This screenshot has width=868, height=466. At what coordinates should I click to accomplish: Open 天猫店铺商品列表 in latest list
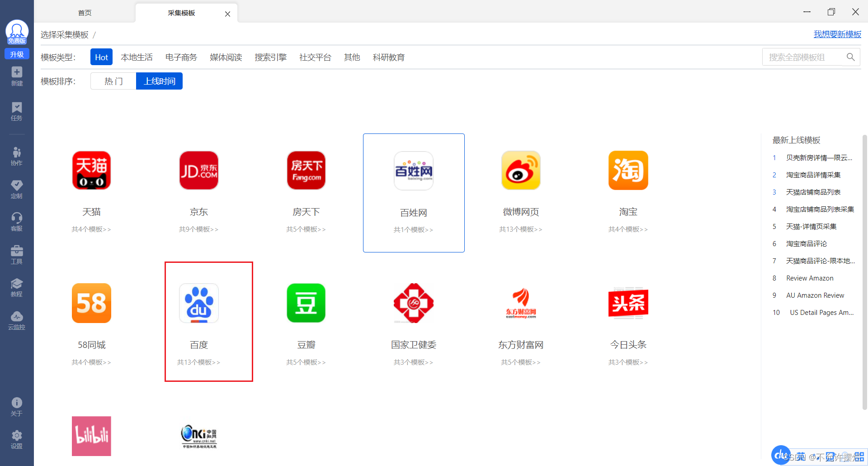(x=813, y=192)
